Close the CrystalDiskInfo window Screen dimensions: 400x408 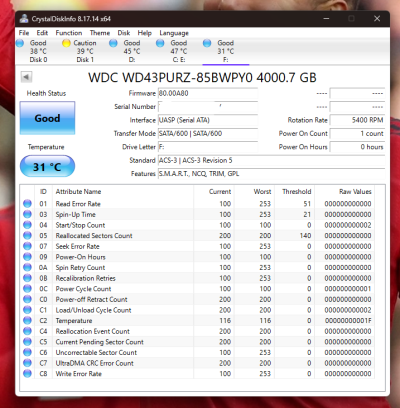tap(377, 18)
